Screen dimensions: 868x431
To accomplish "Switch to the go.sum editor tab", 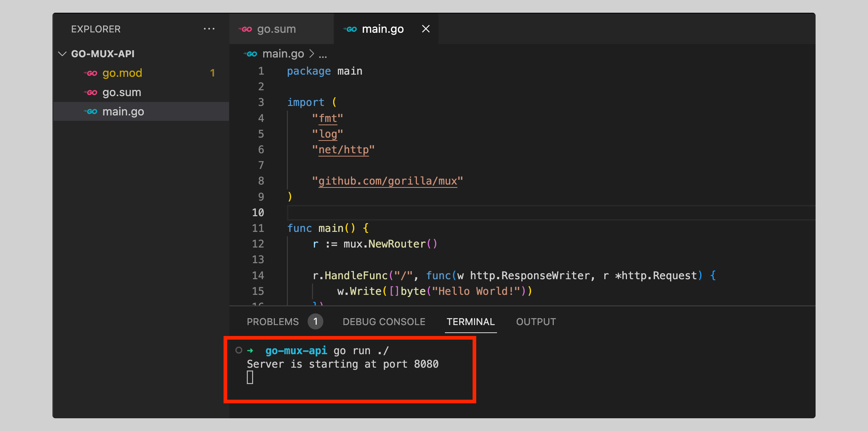I will (x=276, y=29).
